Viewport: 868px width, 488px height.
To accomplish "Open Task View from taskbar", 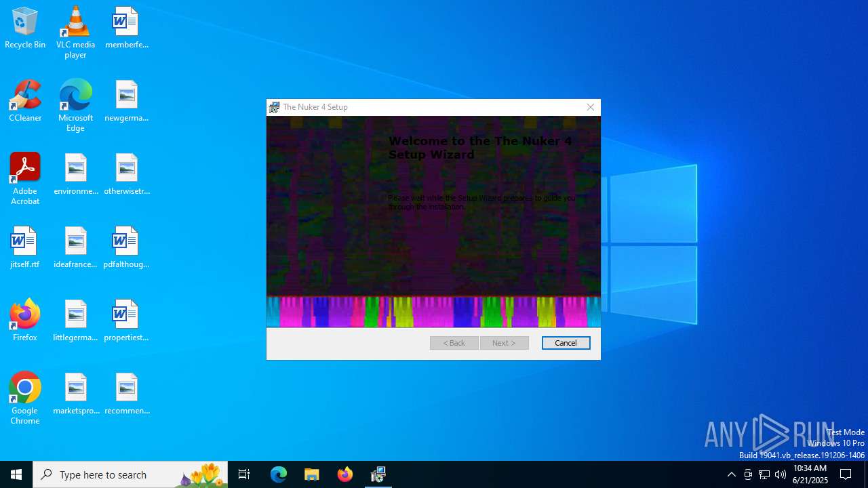I will pos(244,474).
